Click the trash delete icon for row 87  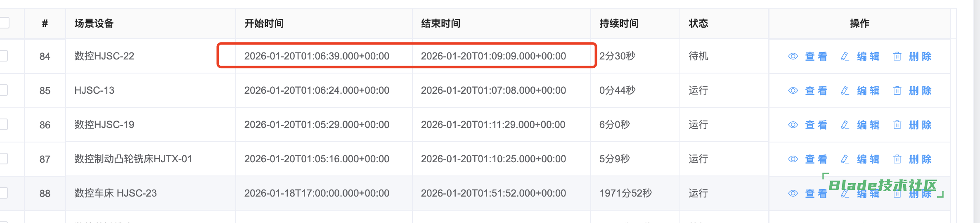[897, 159]
